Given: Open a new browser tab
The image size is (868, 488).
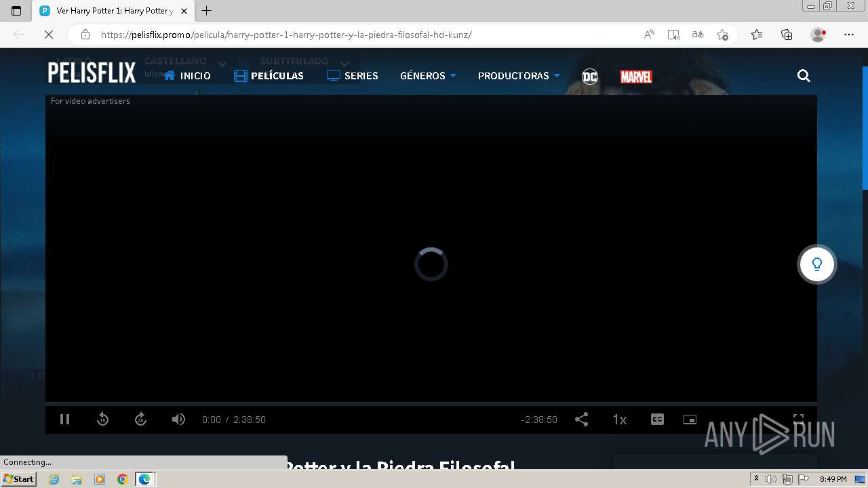Looking at the screenshot, I should (x=207, y=11).
